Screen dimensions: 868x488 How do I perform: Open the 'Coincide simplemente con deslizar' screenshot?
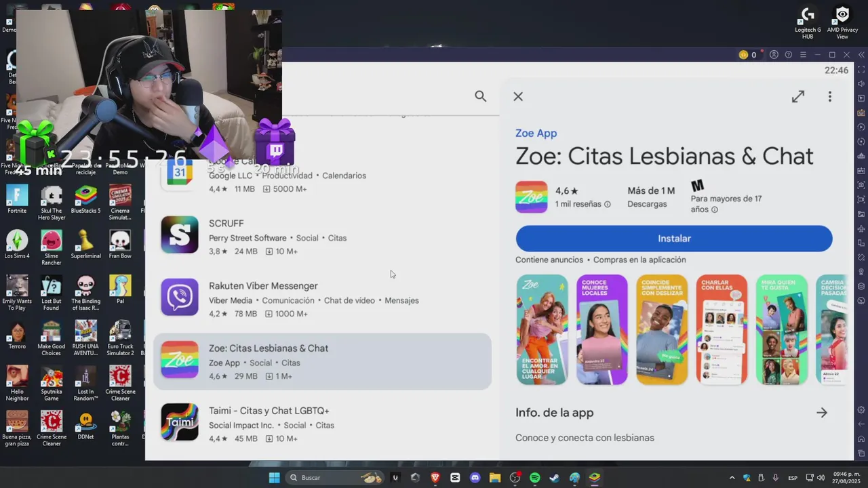click(x=662, y=329)
